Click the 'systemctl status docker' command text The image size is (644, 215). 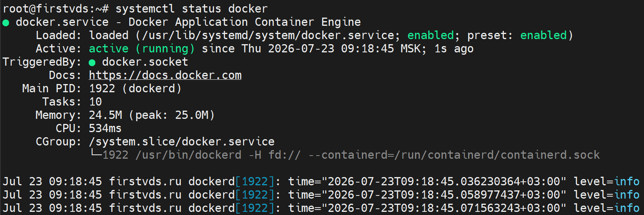pyautogui.click(x=192, y=9)
